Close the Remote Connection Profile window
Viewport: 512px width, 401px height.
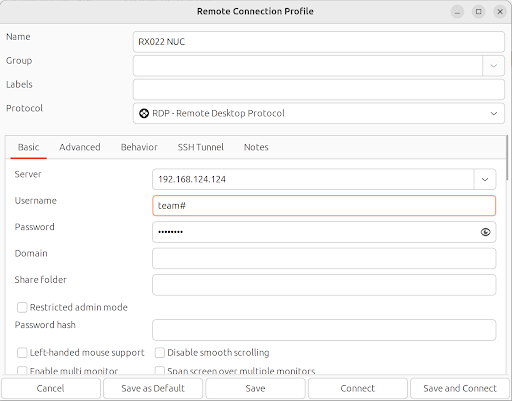500,12
